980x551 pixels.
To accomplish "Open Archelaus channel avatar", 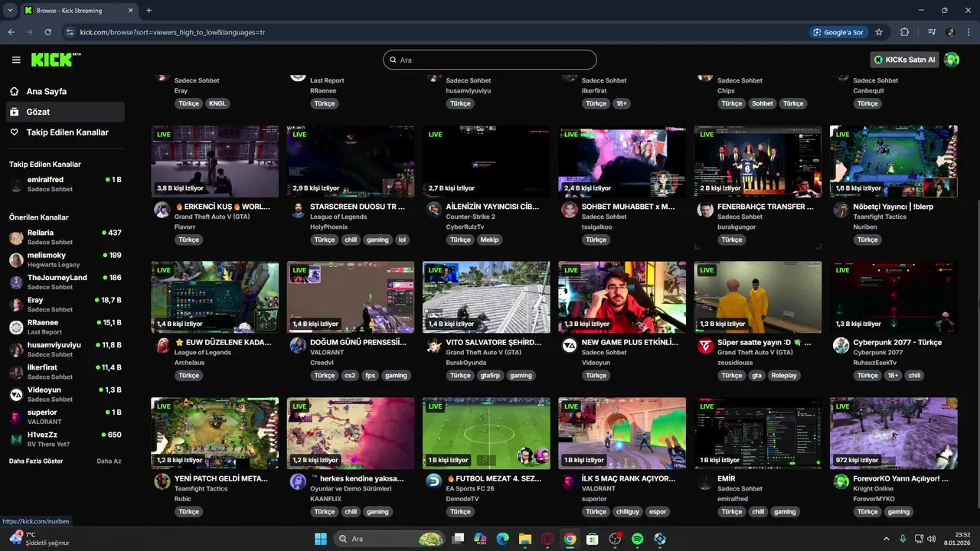I will (x=162, y=345).
